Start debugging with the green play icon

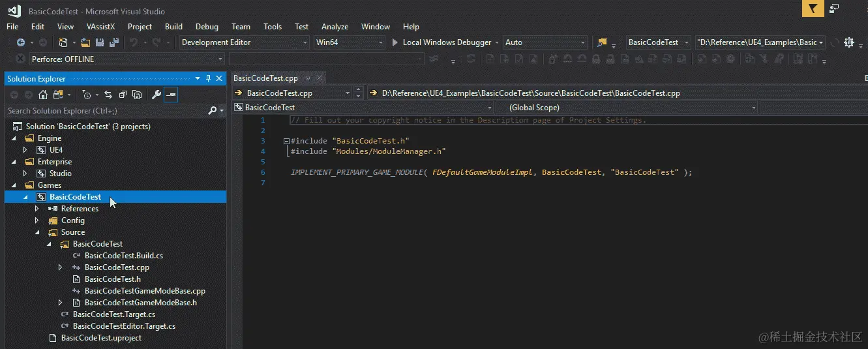coord(395,42)
